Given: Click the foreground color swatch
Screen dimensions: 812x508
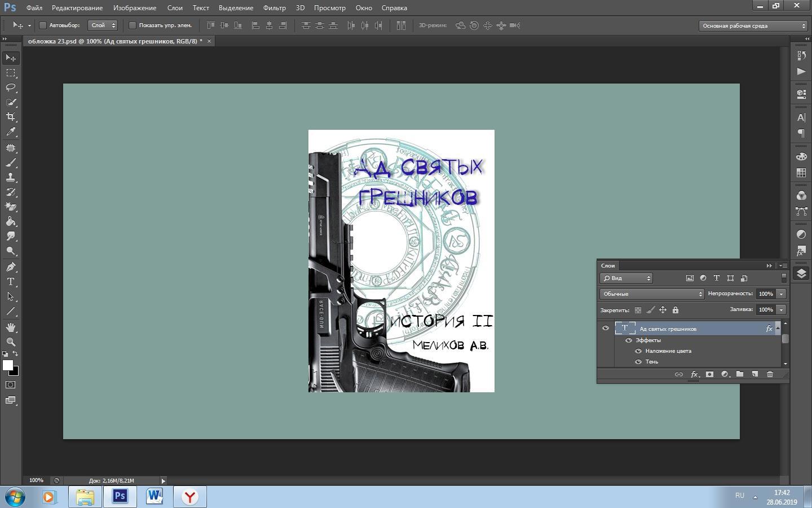Looking at the screenshot, I should point(8,365).
